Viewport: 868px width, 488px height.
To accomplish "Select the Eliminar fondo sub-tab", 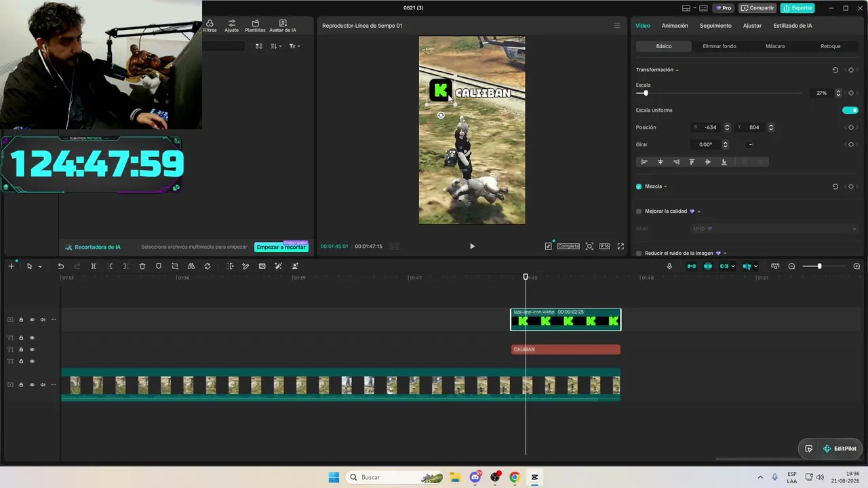I will [719, 46].
